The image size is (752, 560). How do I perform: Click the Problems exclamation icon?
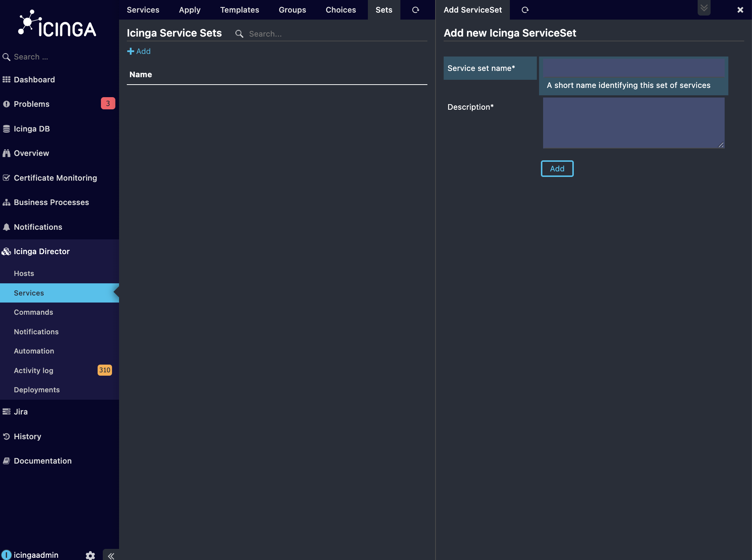(6, 104)
